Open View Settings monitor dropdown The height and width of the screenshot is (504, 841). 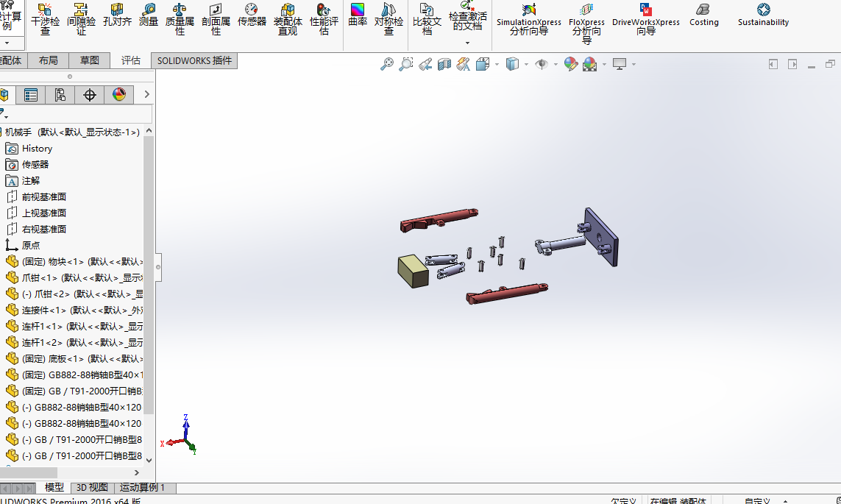click(x=634, y=64)
